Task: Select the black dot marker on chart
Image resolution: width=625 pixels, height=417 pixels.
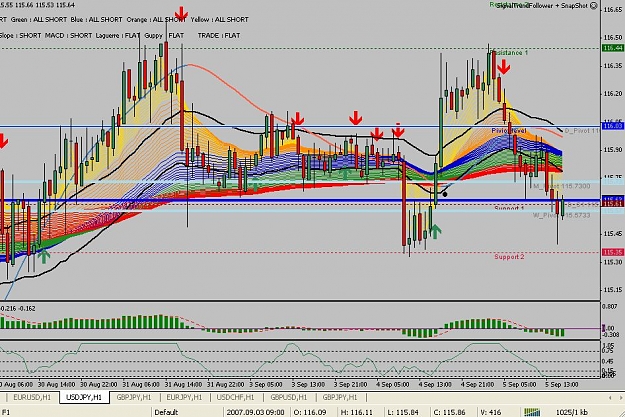Action: tap(445, 194)
